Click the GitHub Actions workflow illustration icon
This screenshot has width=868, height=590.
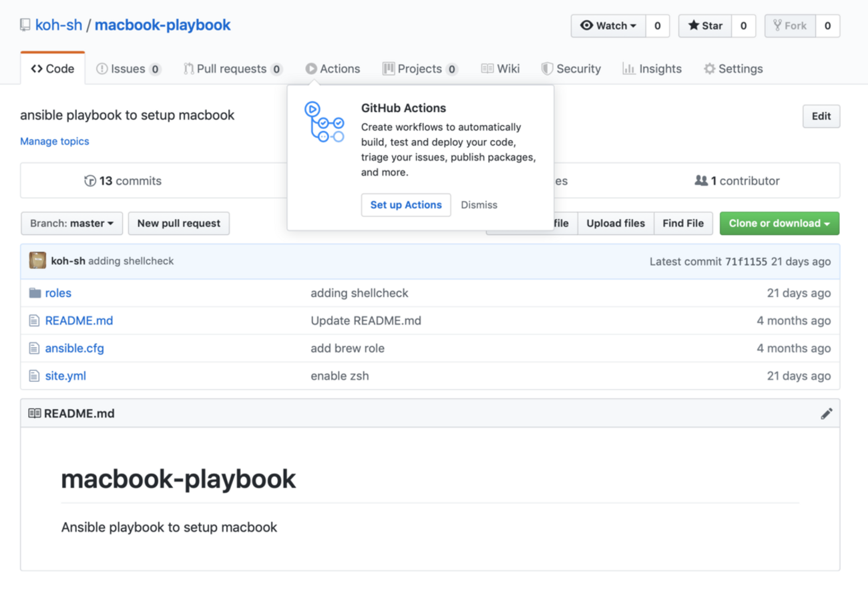pyautogui.click(x=324, y=122)
